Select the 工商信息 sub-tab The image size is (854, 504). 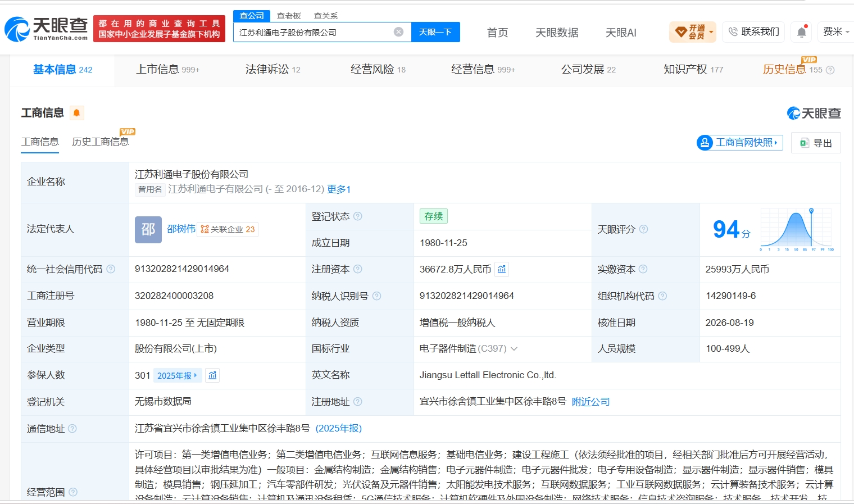tap(40, 142)
